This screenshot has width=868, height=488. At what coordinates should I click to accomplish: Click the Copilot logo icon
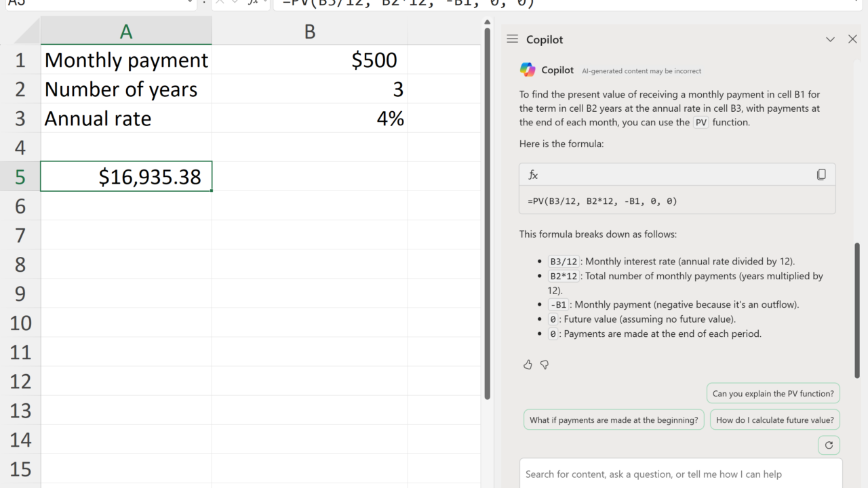(x=528, y=70)
